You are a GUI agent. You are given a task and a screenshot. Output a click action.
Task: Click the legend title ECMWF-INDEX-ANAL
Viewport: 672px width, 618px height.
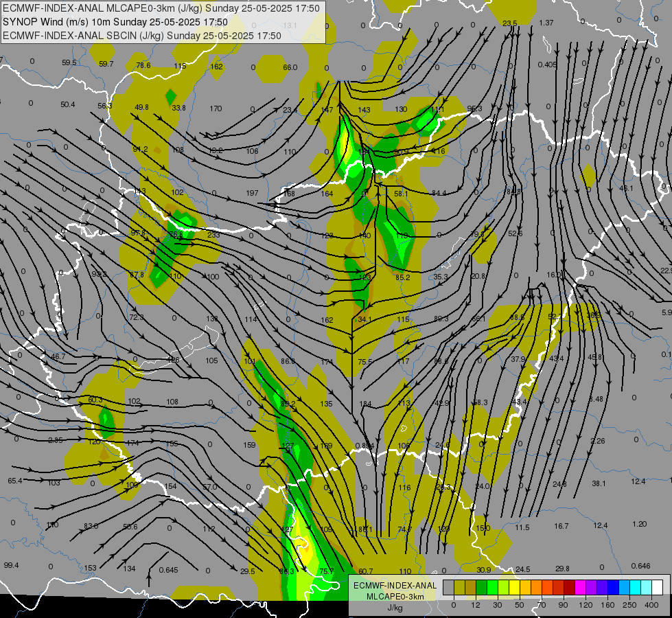pyautogui.click(x=395, y=586)
